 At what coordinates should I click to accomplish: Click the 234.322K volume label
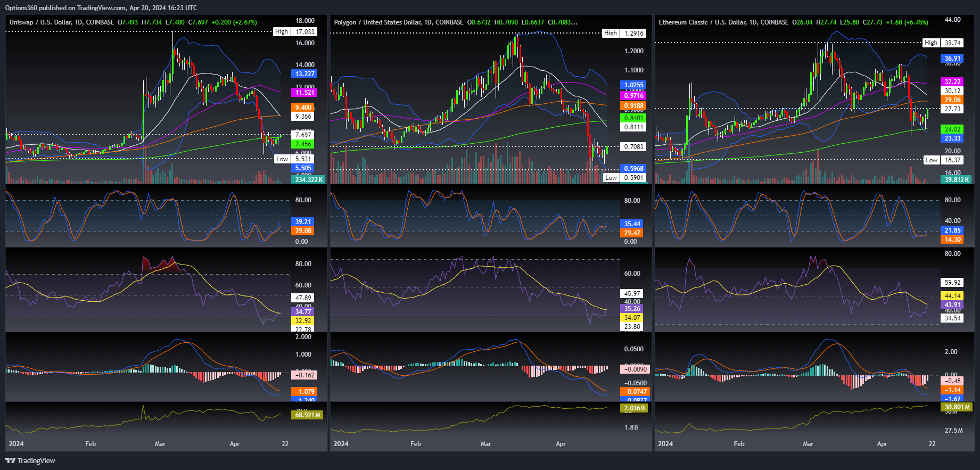308,179
